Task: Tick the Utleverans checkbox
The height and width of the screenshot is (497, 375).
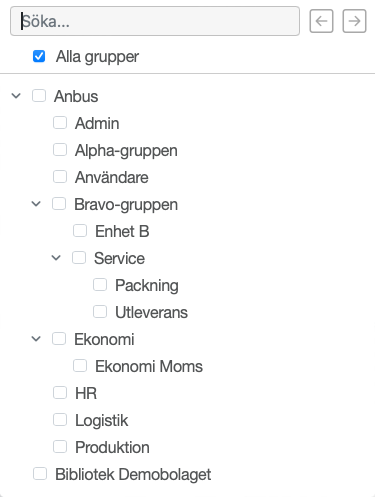Action: [100, 312]
